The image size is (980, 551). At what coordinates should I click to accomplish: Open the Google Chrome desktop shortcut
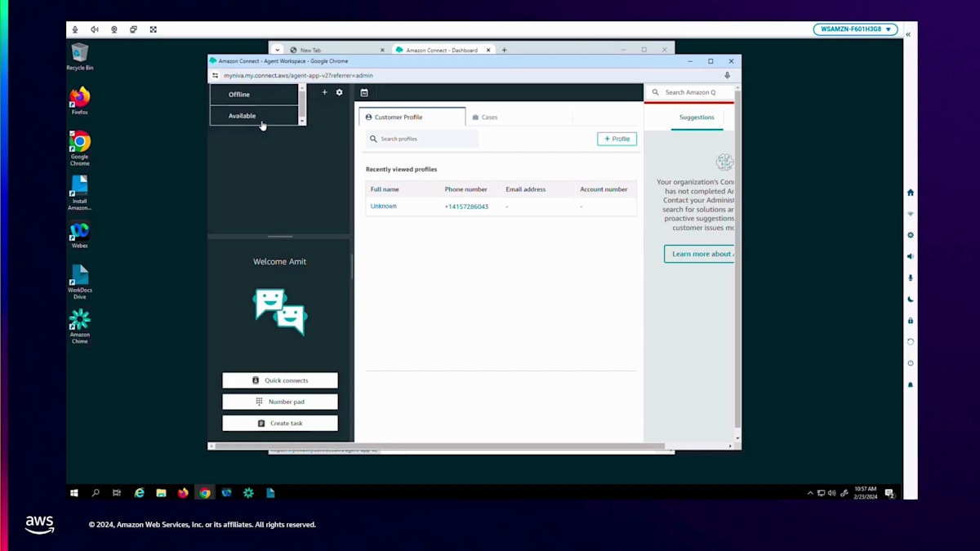point(80,147)
